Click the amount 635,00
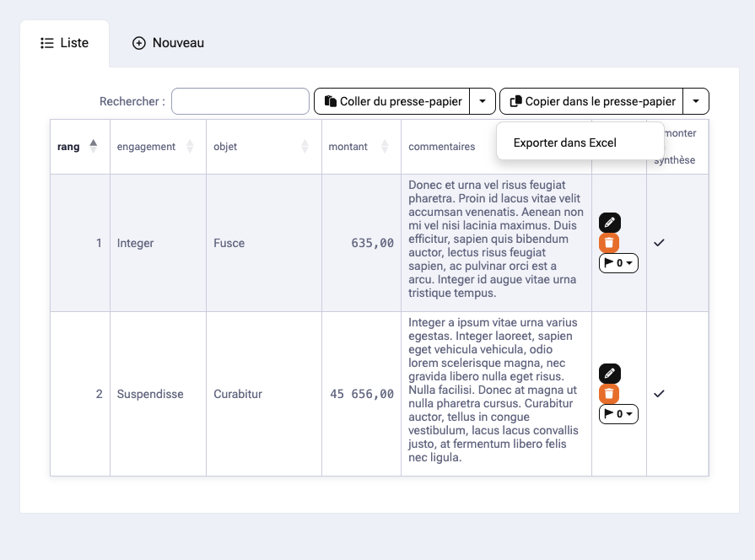Screen dimensions: 755x560 [x=372, y=243]
